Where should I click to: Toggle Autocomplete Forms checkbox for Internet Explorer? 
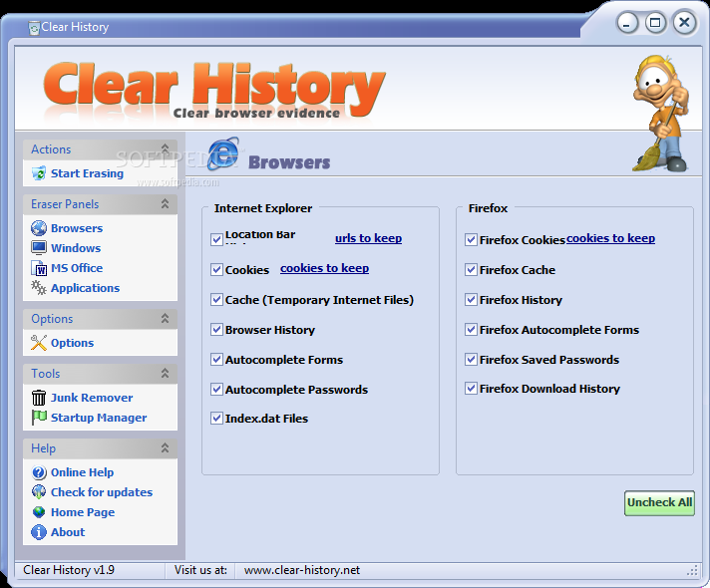217,360
